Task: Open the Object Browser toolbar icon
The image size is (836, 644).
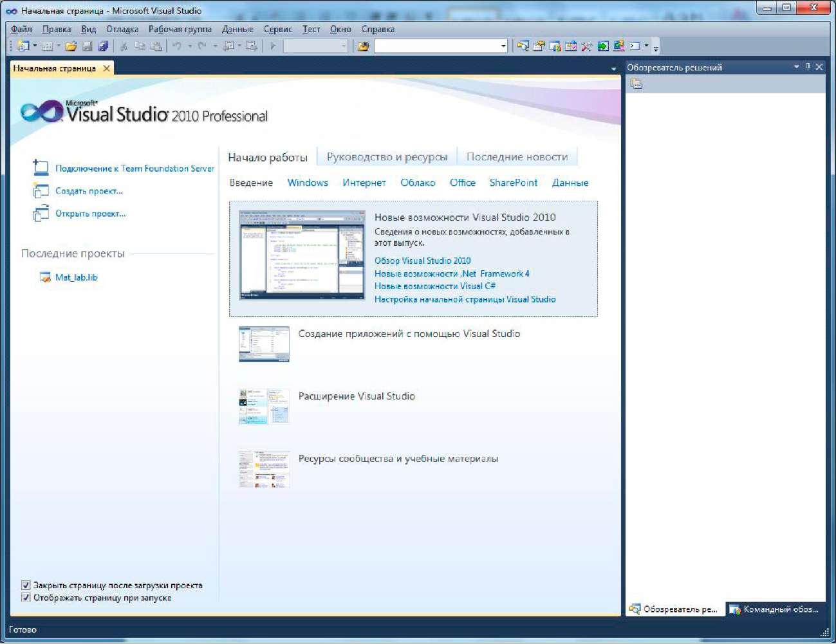Action: point(571,46)
